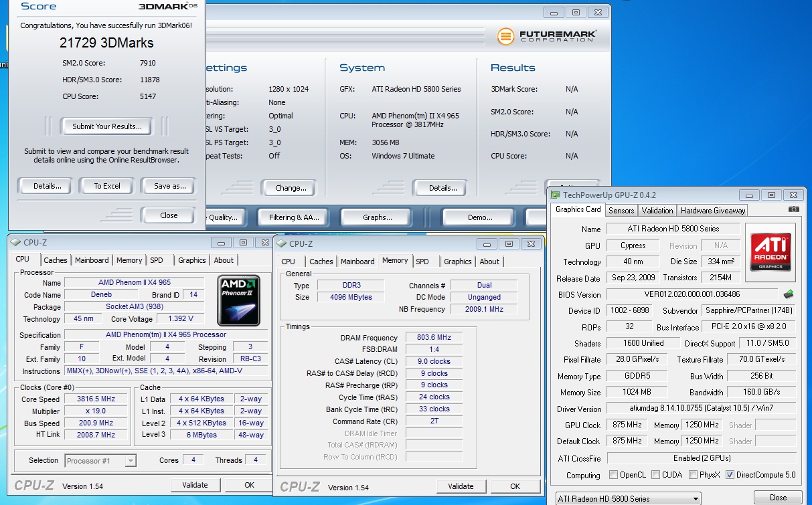Open Details in the 3DMark Score dialog
812x505 pixels.
click(48, 186)
